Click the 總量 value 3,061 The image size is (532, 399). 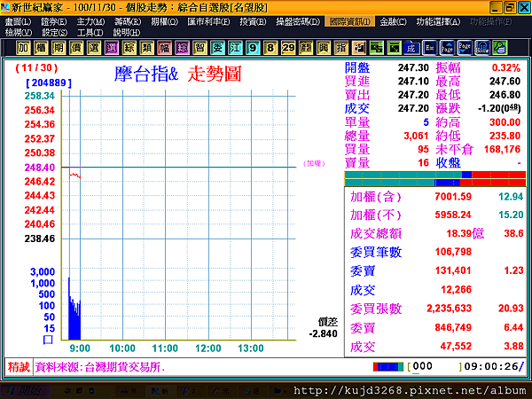[416, 136]
